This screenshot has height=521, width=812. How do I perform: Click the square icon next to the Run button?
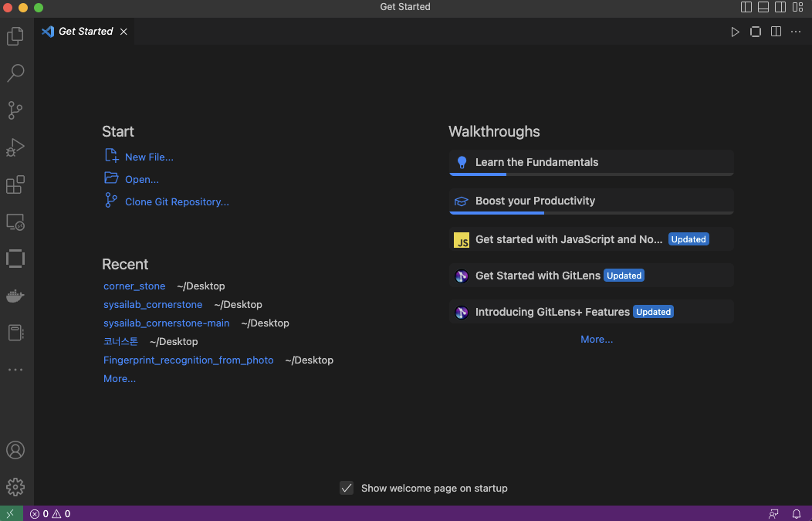click(x=756, y=32)
